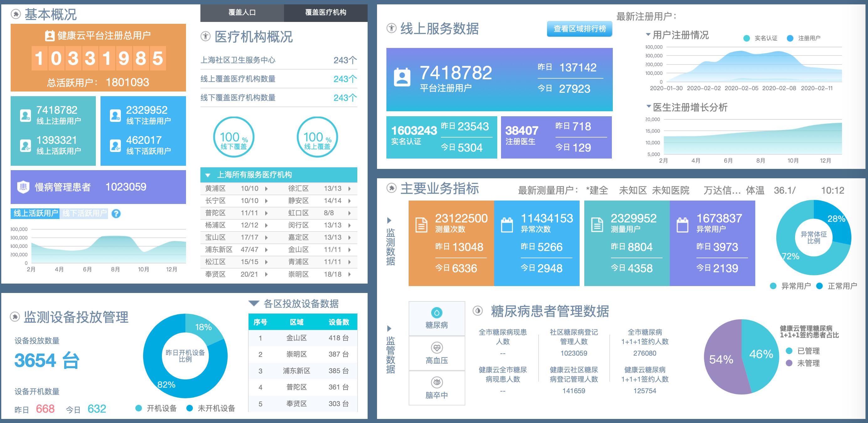Click the 监测设备投放管理 section icon
The width and height of the screenshot is (868, 423).
[15, 317]
